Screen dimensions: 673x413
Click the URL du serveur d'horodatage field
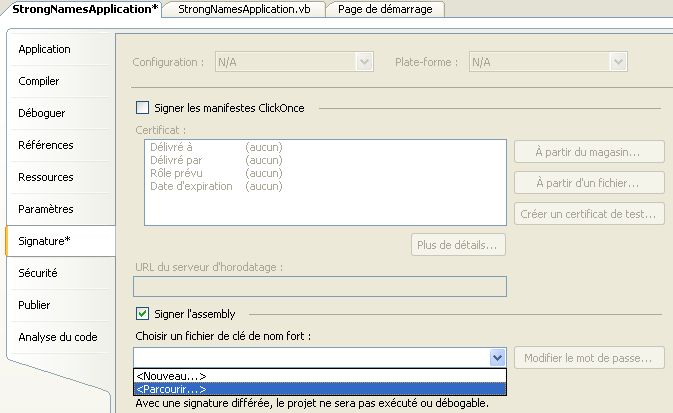click(x=320, y=286)
